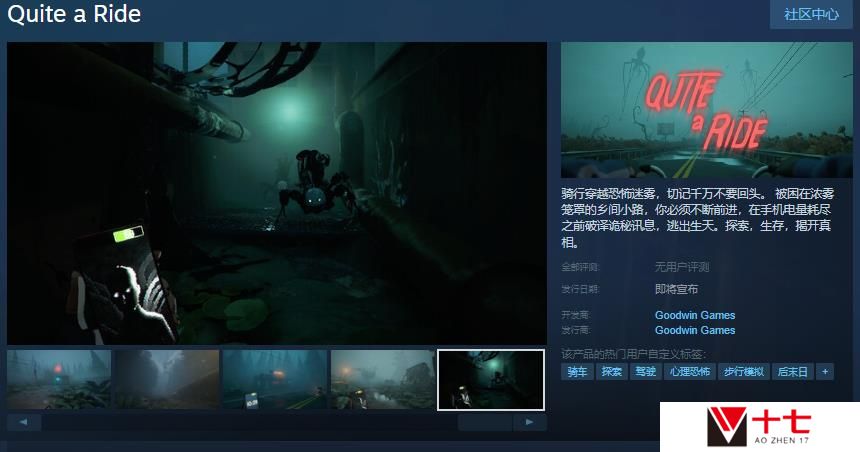
Task: Select the fourth thumbnail with wrecked building
Action: tap(383, 380)
